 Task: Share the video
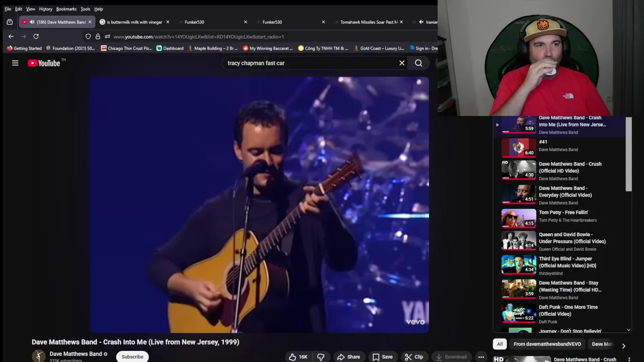(x=349, y=357)
